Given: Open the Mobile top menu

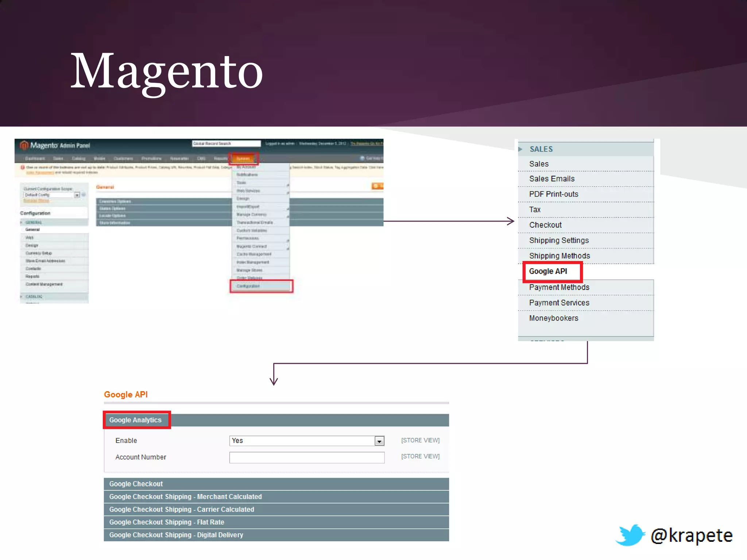Looking at the screenshot, I should click(99, 159).
